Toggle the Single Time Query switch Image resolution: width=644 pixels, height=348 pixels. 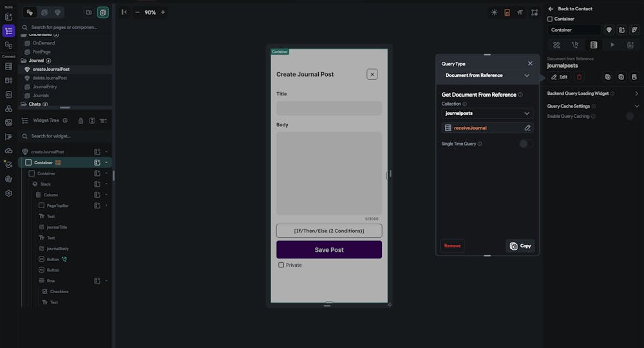point(526,144)
